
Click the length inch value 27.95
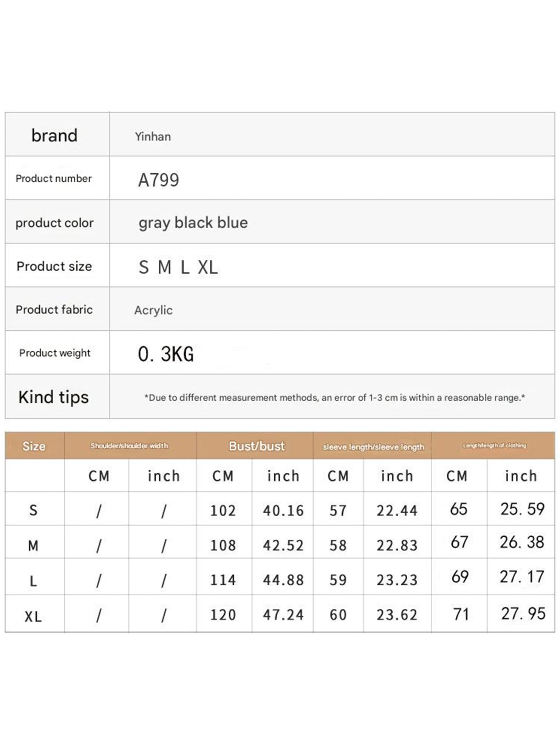tap(523, 613)
